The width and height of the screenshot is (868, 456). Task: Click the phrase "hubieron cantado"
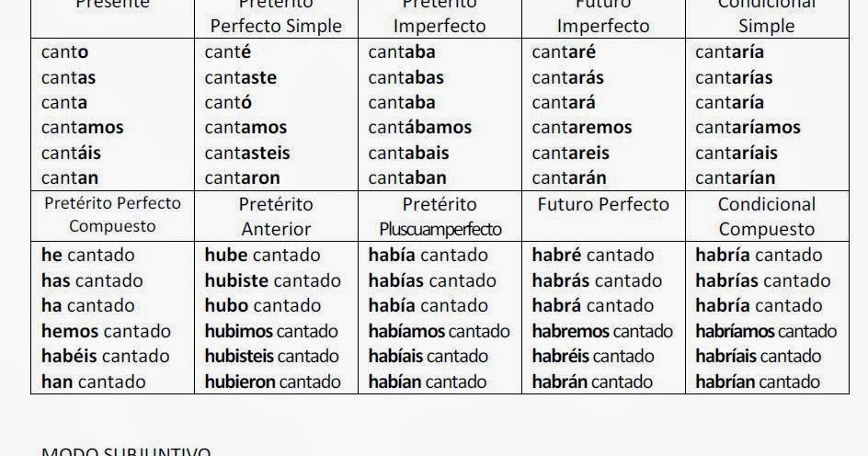(272, 382)
